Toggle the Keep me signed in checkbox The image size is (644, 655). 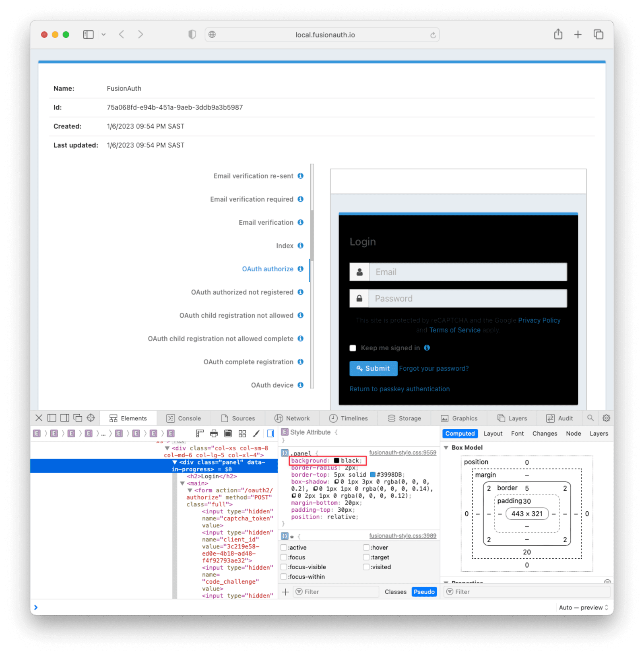(353, 348)
